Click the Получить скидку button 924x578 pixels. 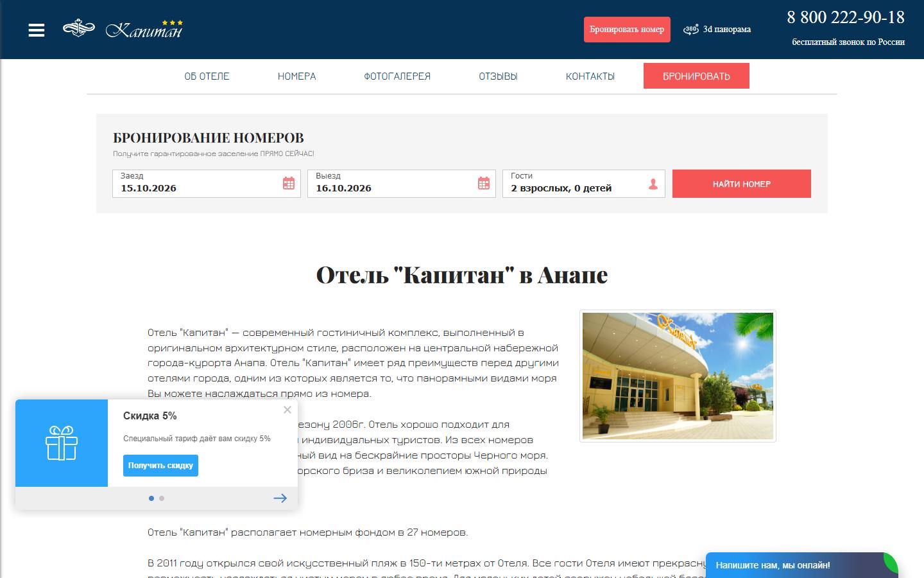160,466
